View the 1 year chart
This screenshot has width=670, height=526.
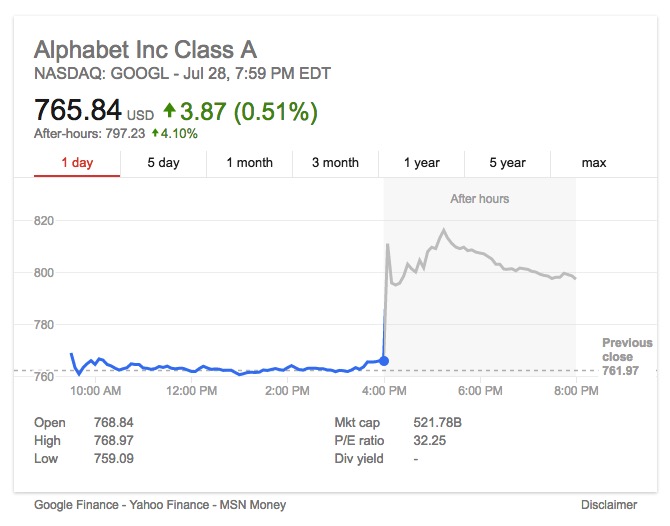(422, 163)
